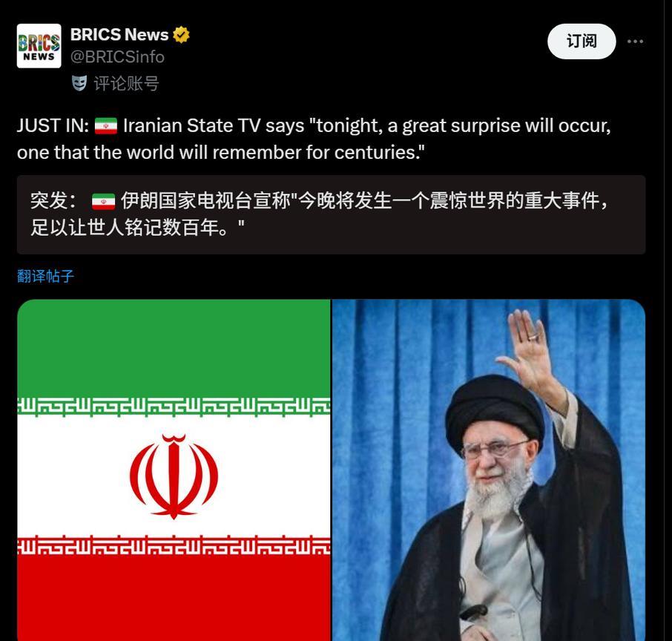Screen dimensions: 672x641
Task: Click the Iran flag emoji after 突发
Action: coord(103,202)
